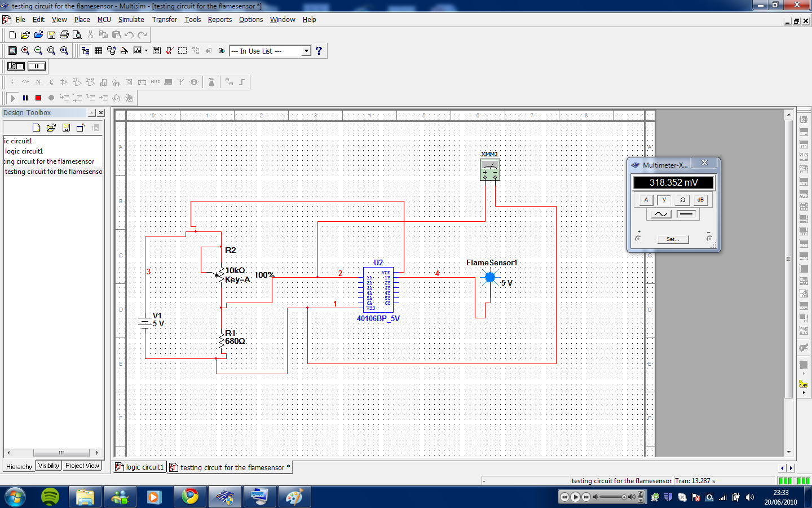Click the FlameSensor1 blue lamp component
The image size is (812, 508).
point(490,277)
